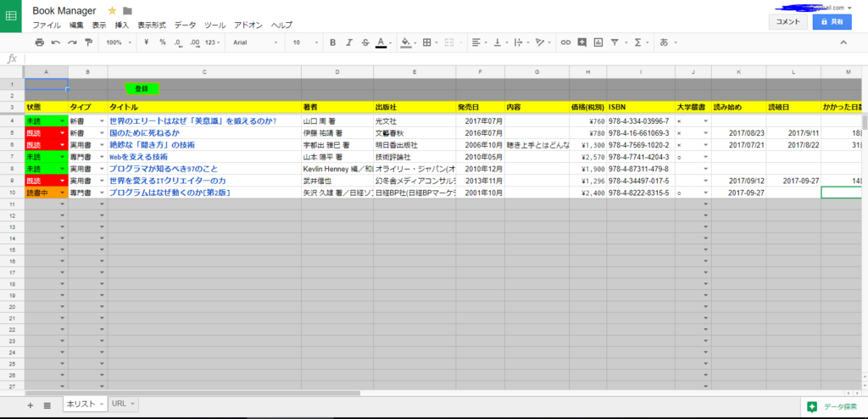
Task: Open link 国のために死ねるか
Action: pos(144,133)
